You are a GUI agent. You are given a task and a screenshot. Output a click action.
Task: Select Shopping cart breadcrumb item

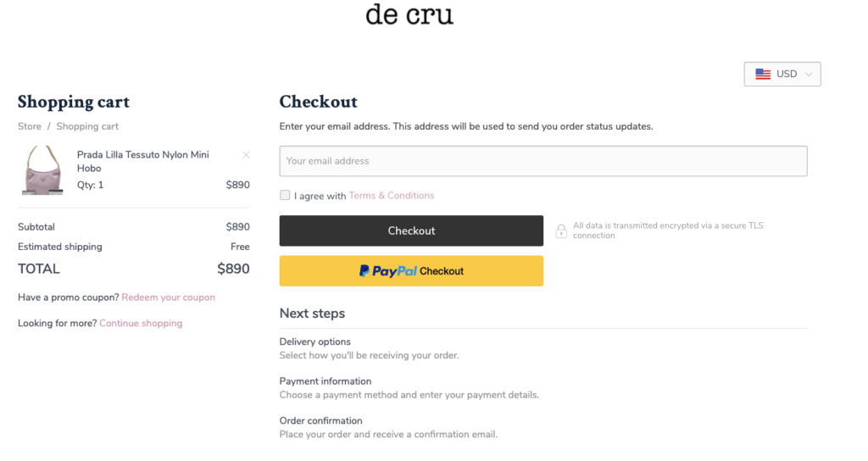point(87,126)
